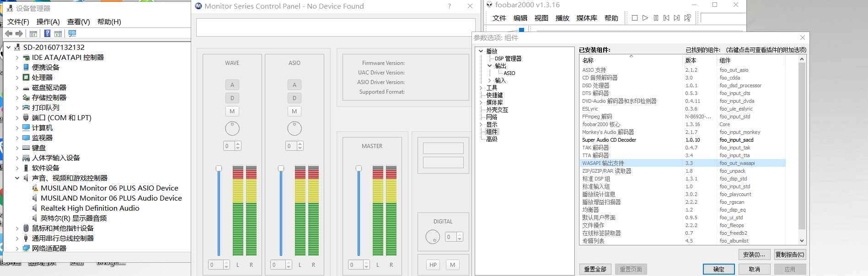Click the show/hide console tree toolbar icon

33,33
